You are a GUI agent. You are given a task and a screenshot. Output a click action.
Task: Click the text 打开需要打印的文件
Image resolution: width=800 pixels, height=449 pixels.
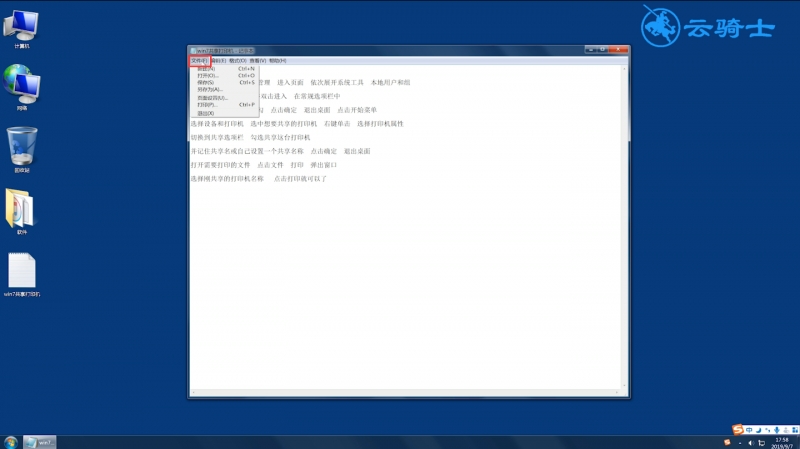coord(220,165)
